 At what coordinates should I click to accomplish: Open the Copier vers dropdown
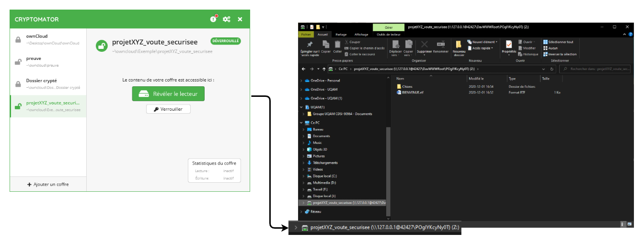click(408, 48)
